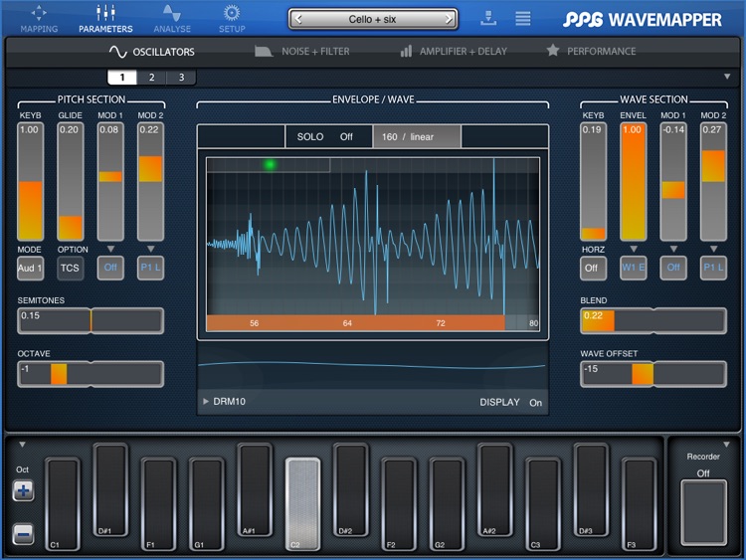Screen dimensions: 746x560
Task: Click the 160 / linear envelope setting
Action: 417,137
